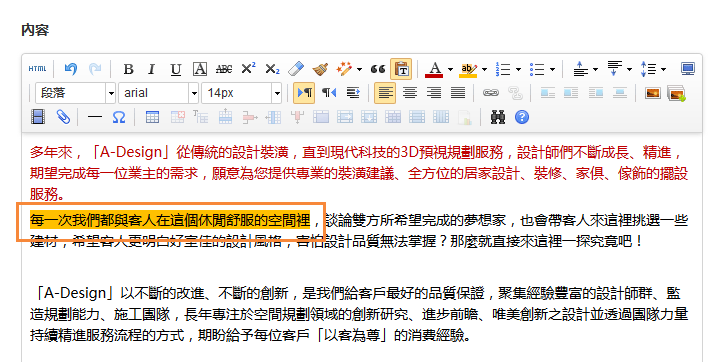This screenshot has width=721, height=362.
Task: Center the image without wrap
Action: pos(620,93)
